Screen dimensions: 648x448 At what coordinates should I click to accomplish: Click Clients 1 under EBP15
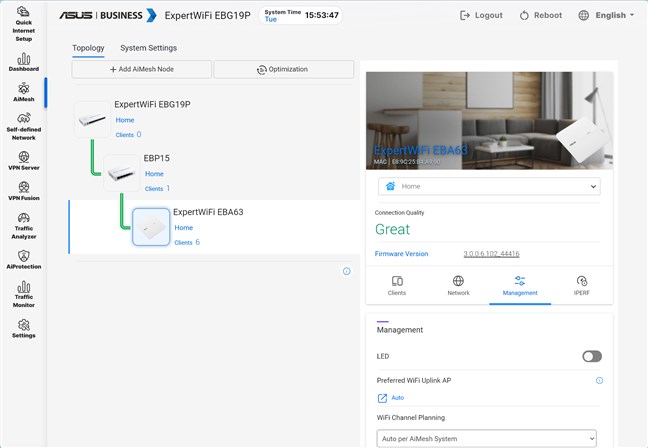[157, 188]
